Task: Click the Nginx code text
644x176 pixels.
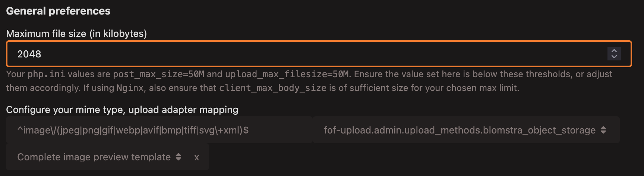Action: coord(130,88)
